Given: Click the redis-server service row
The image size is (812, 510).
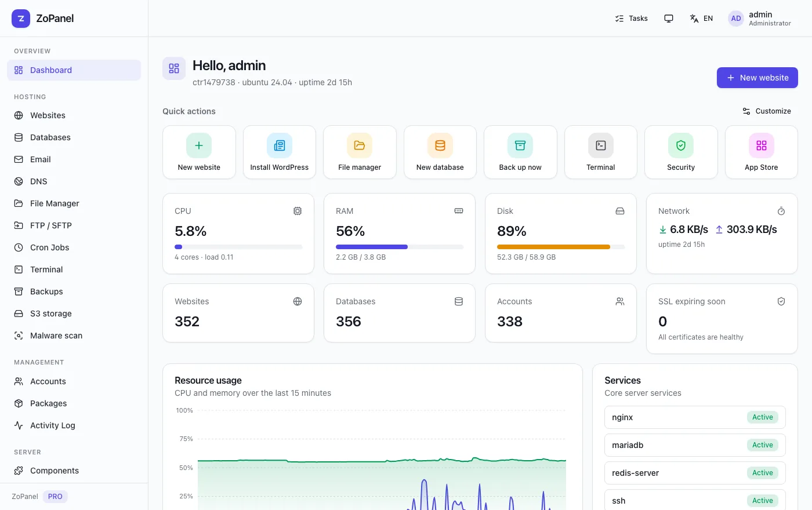Looking at the screenshot, I should point(695,473).
